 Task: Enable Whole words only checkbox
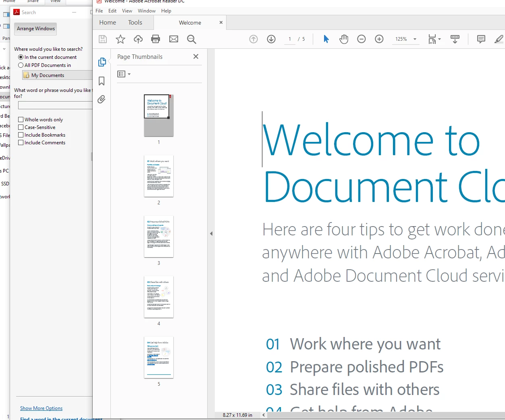tap(21, 120)
